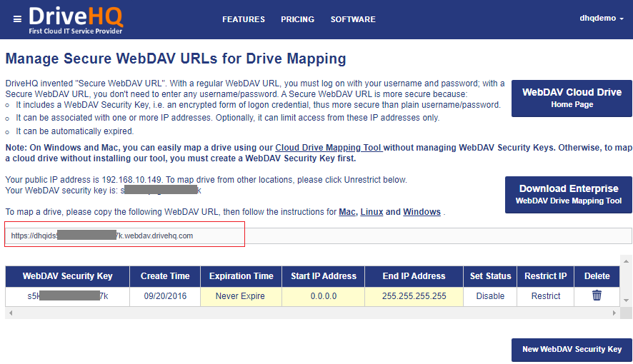Download Enterprise WebDAV Drive Mapping Tool

[x=568, y=194]
